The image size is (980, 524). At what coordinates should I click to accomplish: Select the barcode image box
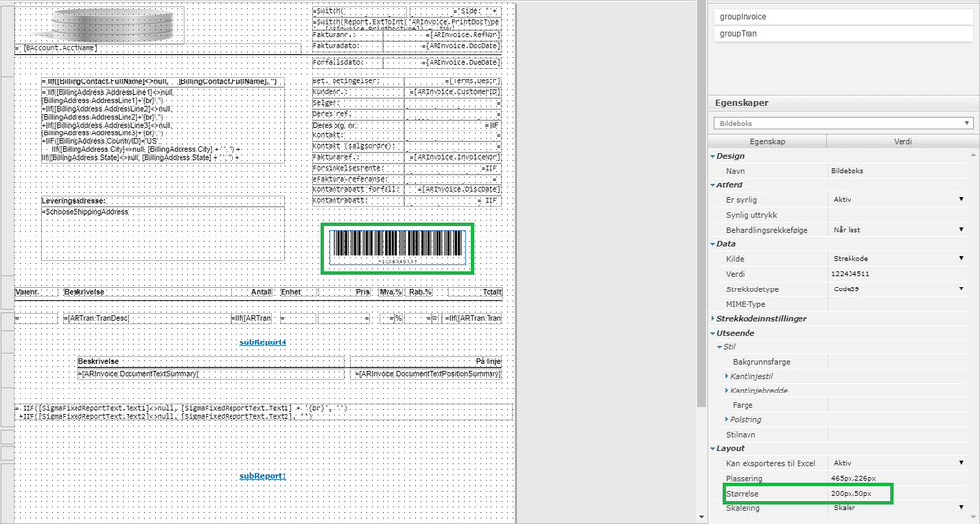click(397, 248)
